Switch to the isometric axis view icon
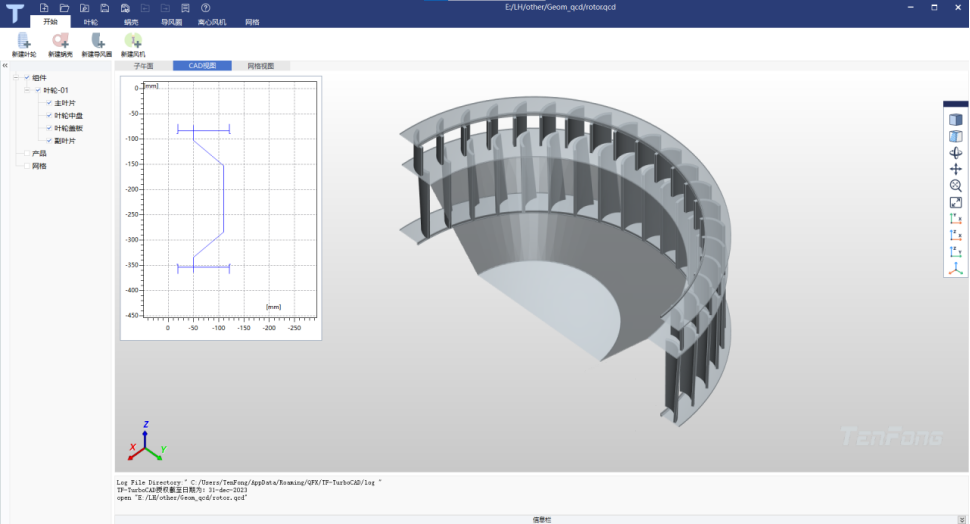 [956, 268]
